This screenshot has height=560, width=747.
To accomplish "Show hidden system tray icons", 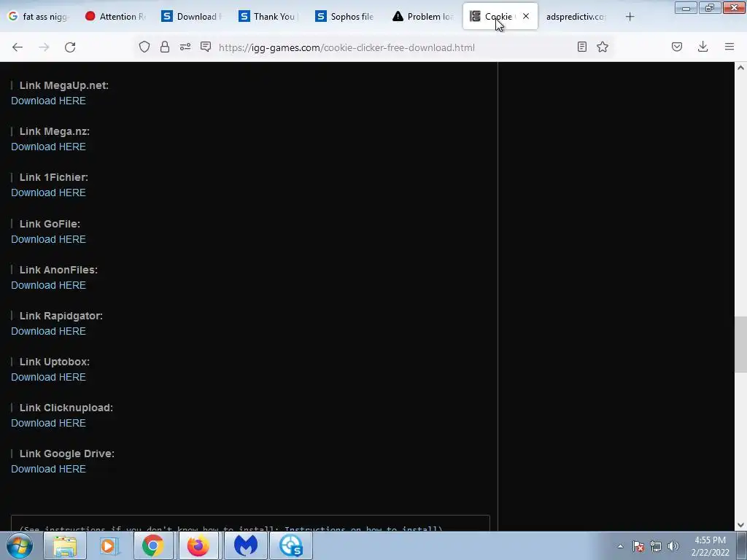I will click(x=620, y=546).
